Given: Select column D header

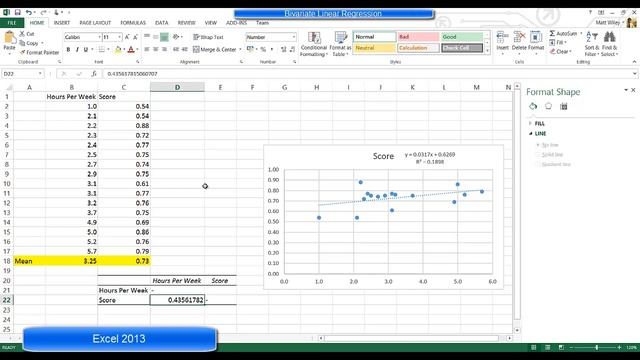Looking at the screenshot, I should [x=177, y=87].
